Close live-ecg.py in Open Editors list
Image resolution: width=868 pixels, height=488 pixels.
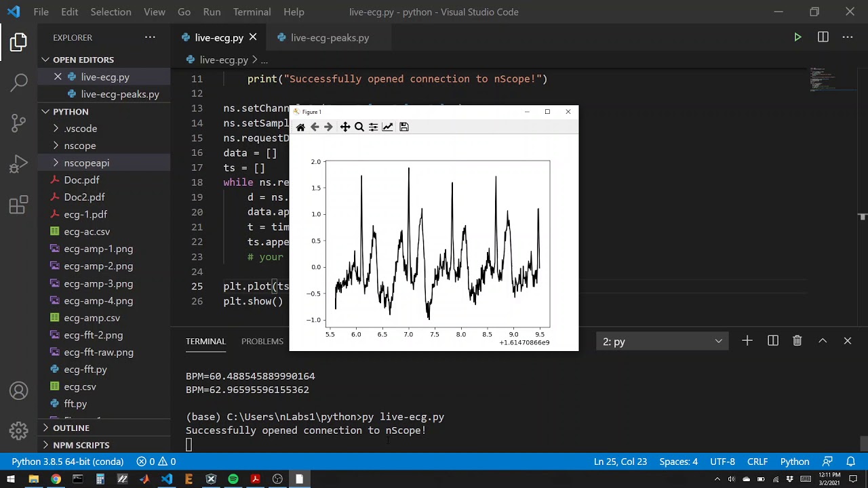[x=58, y=77]
